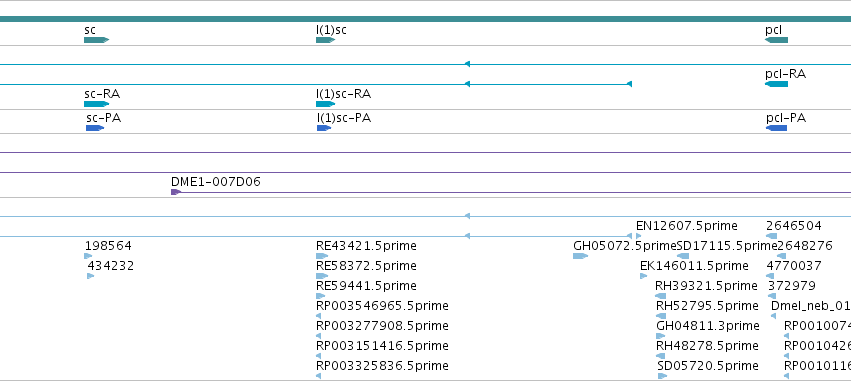Open the RE43421.5prime feature label
The image size is (851, 381).
point(366,246)
